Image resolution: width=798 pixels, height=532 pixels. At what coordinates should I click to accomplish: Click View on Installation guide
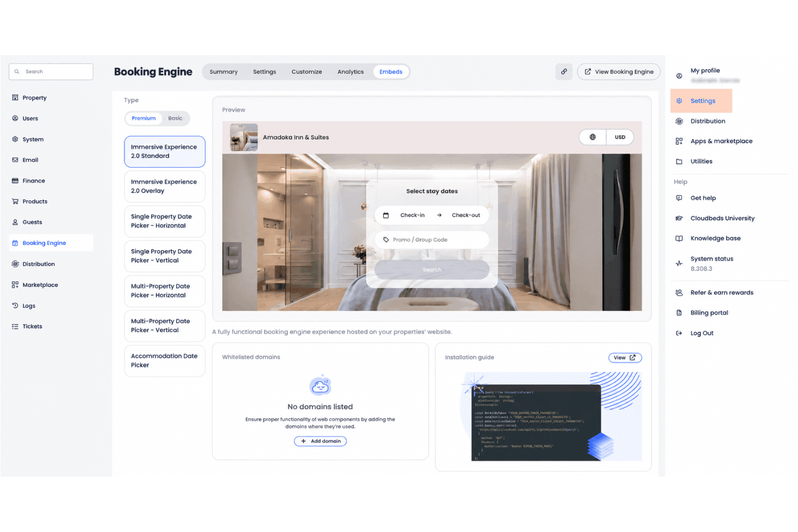coord(625,357)
